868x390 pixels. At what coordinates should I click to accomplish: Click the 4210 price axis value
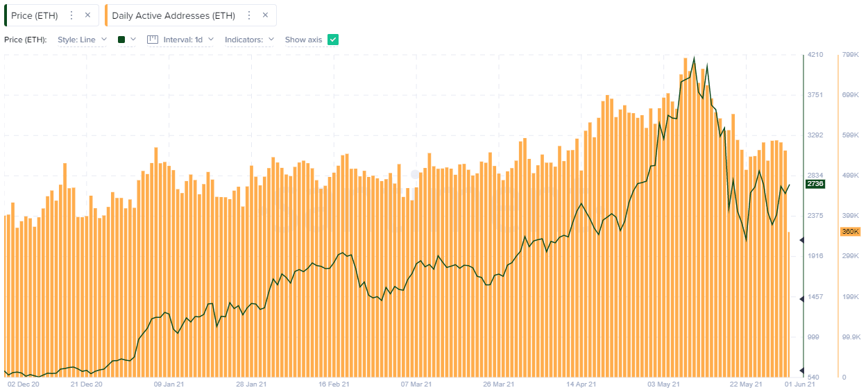[x=815, y=54]
